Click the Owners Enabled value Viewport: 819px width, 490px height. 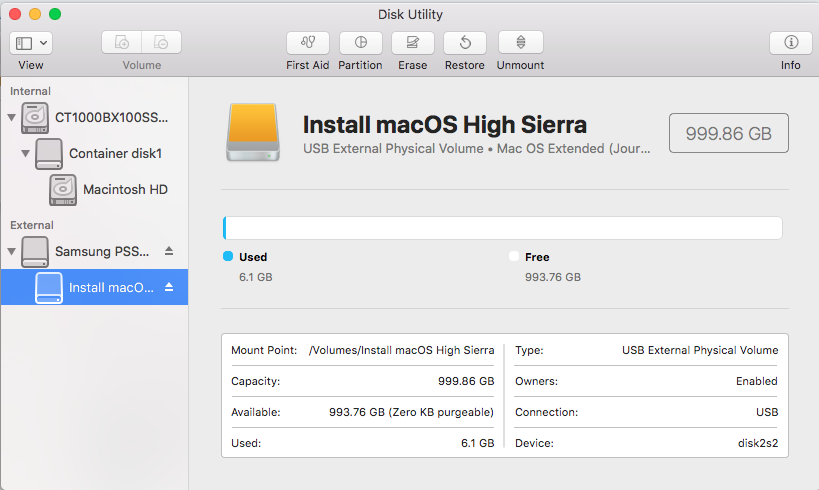click(x=757, y=381)
